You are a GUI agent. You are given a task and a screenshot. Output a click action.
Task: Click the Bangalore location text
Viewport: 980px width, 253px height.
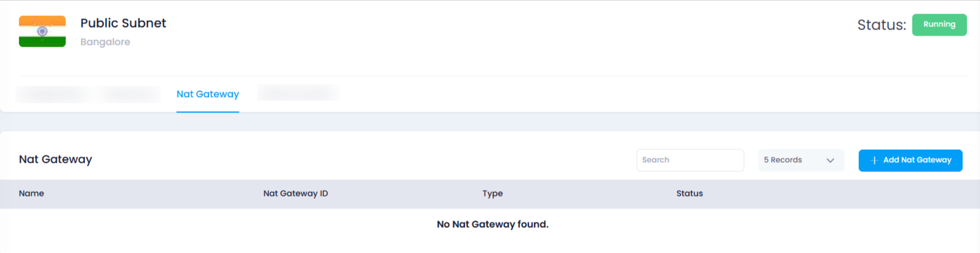105,42
